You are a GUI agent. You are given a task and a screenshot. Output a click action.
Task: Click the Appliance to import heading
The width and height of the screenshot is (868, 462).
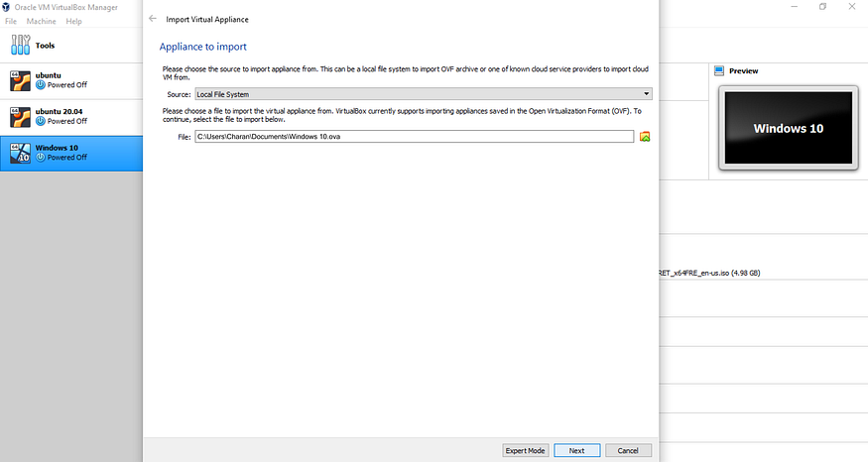(203, 47)
